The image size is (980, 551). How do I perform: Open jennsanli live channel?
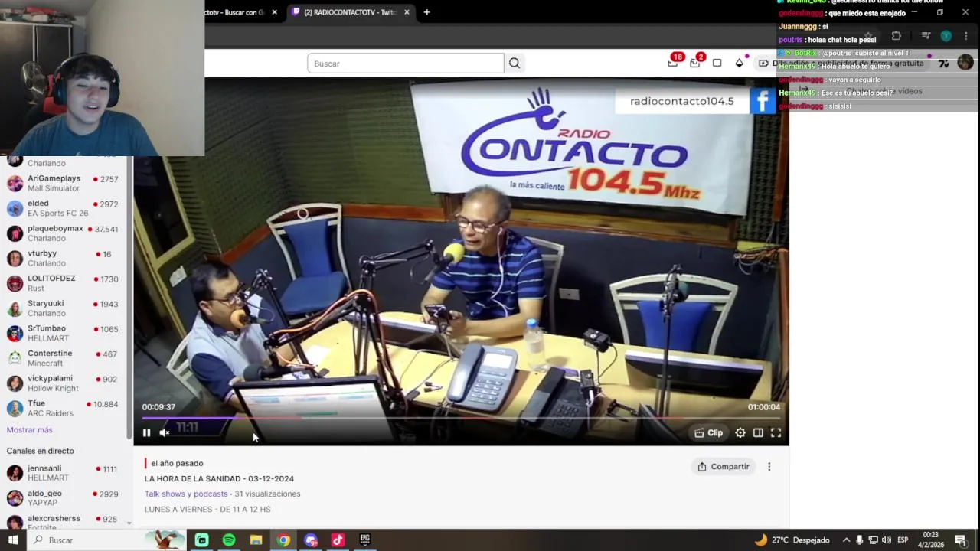pyautogui.click(x=63, y=473)
